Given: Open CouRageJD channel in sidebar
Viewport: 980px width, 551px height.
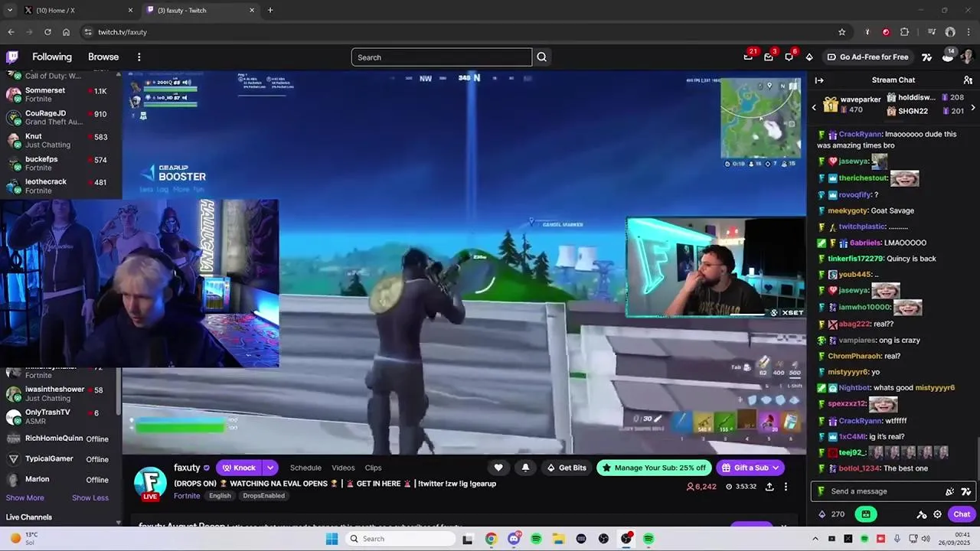Looking at the screenshot, I should [x=59, y=117].
